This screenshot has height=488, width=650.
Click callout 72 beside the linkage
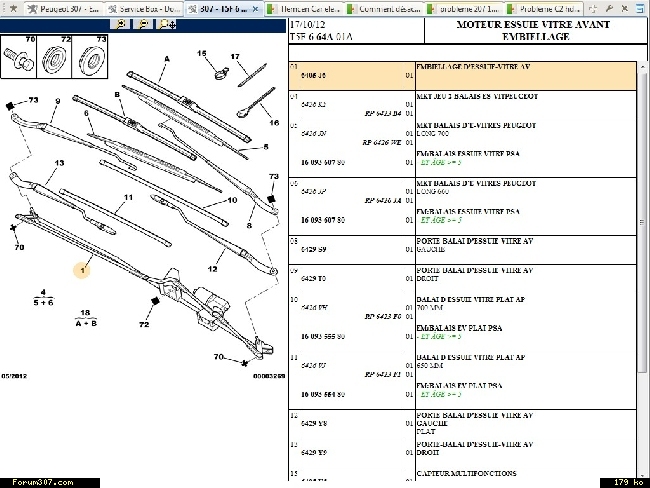pos(144,324)
